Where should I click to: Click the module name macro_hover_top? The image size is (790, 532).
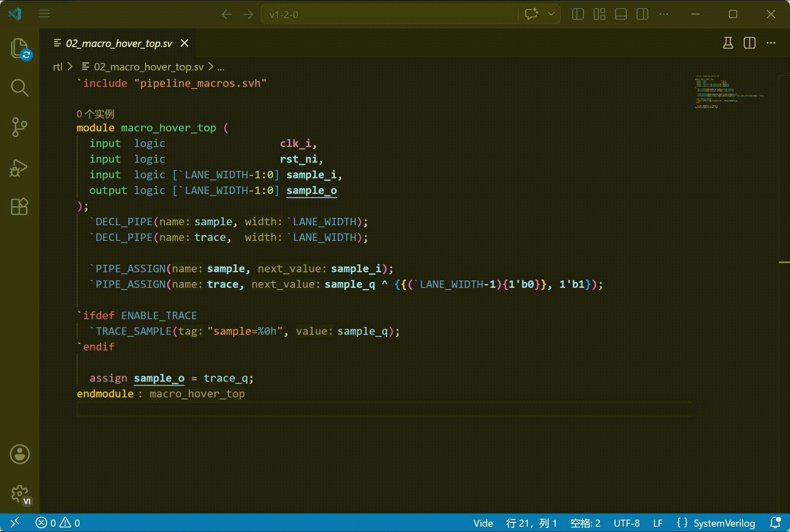[168, 128]
